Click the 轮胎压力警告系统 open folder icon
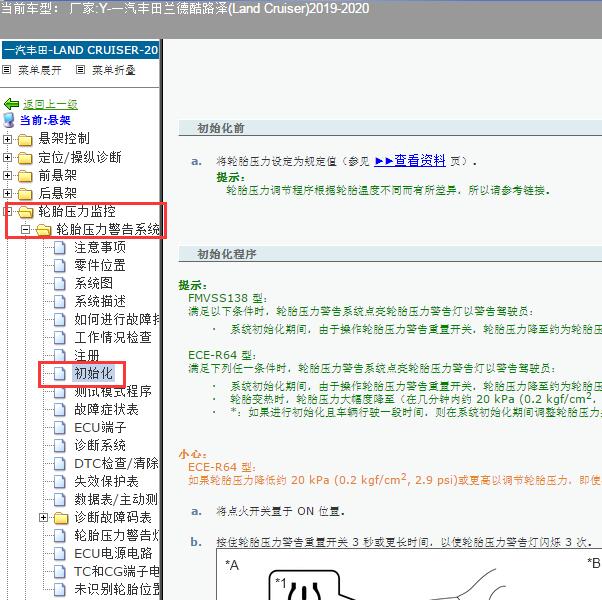The height and width of the screenshot is (600, 602). pos(44,230)
